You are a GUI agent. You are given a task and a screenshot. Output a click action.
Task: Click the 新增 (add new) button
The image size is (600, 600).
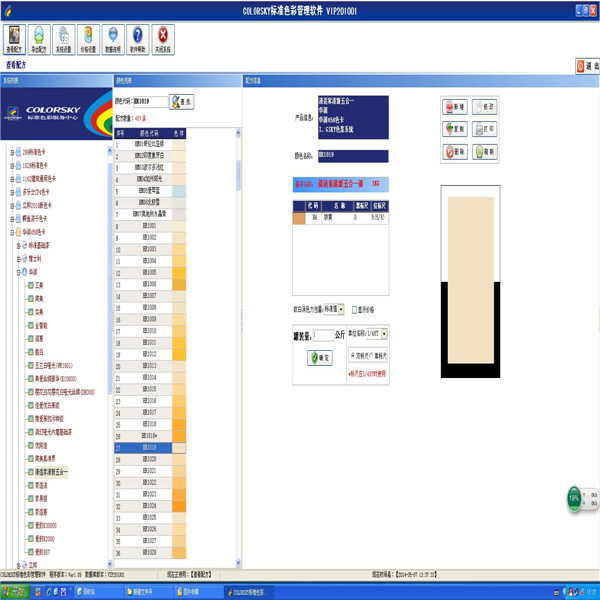(455, 105)
